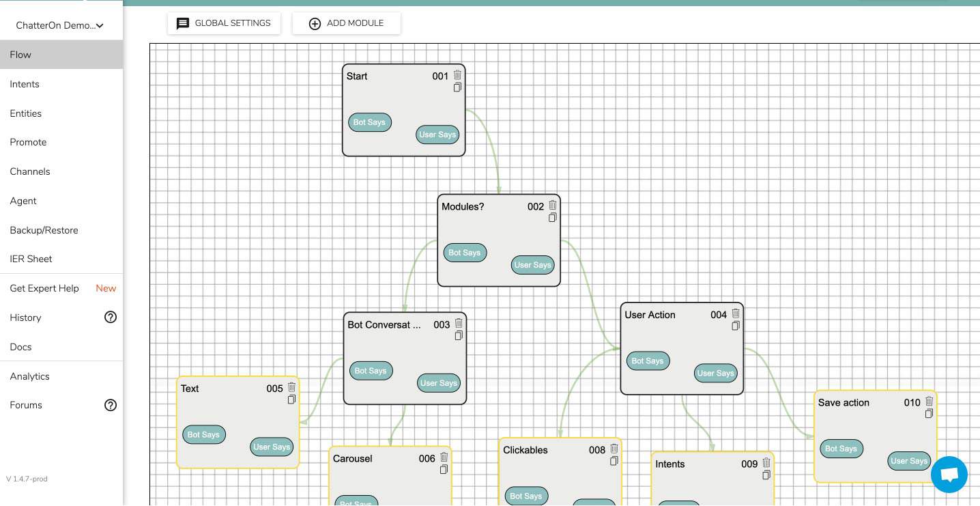Delete the Modules? module 002
The width and height of the screenshot is (980, 506).
pyautogui.click(x=553, y=205)
